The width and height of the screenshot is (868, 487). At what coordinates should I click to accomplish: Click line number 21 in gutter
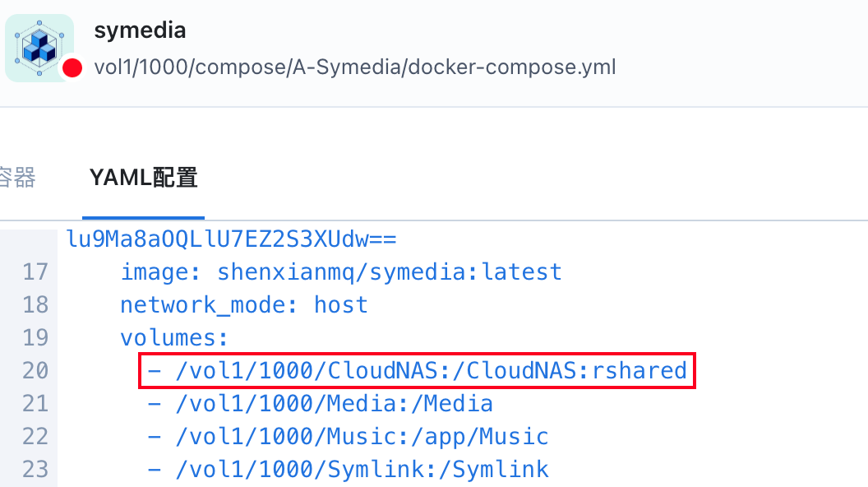(35, 404)
